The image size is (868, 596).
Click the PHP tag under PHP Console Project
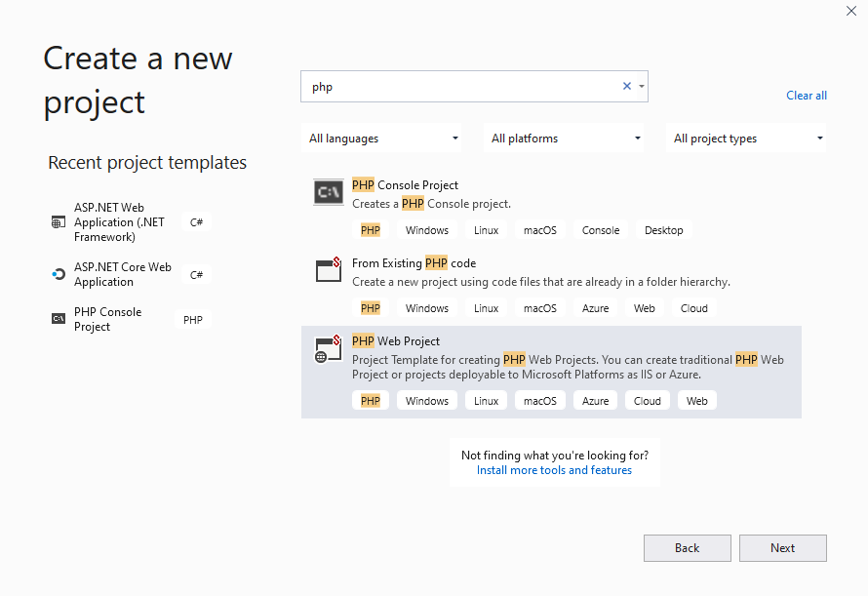[371, 230]
